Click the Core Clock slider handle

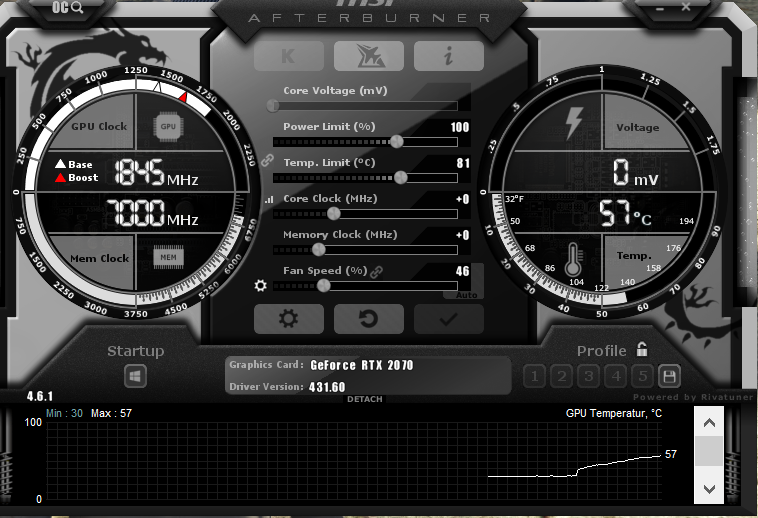(x=334, y=214)
